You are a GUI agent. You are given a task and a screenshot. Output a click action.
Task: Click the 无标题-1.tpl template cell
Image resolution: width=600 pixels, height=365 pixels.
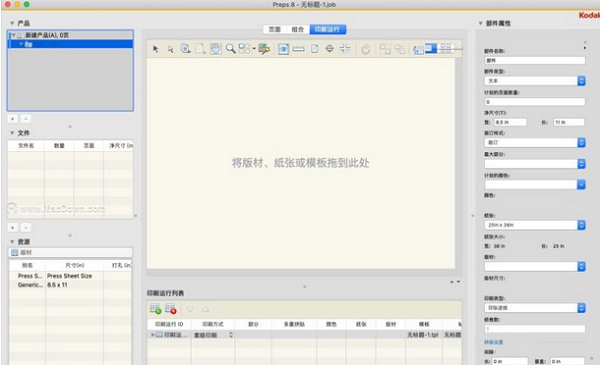(x=423, y=335)
